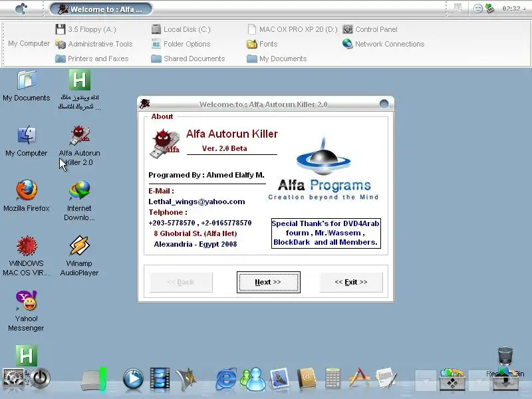Image resolution: width=532 pixels, height=399 pixels.
Task: Click the gear system settings dock icon
Action: coord(13,378)
